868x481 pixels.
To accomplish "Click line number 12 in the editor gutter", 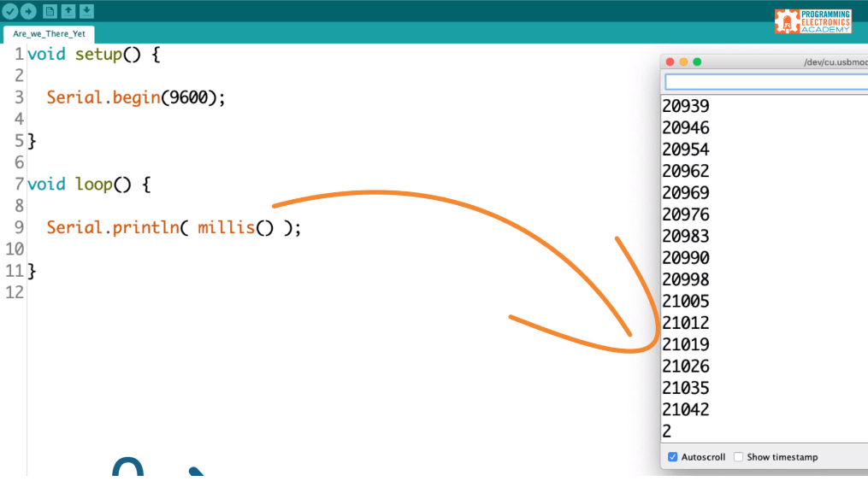I will click(x=15, y=292).
